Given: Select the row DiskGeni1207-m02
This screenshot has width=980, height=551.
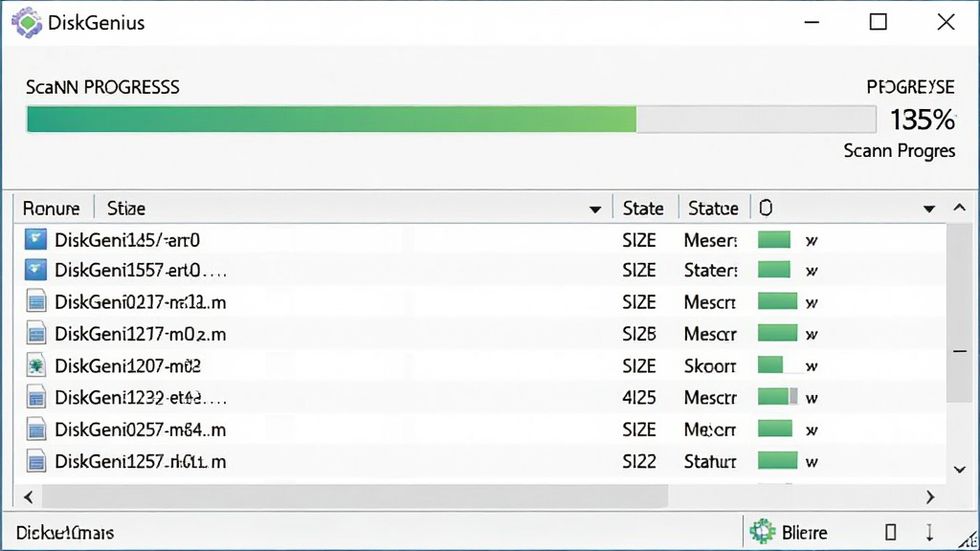Looking at the screenshot, I should pyautogui.click(x=480, y=366).
